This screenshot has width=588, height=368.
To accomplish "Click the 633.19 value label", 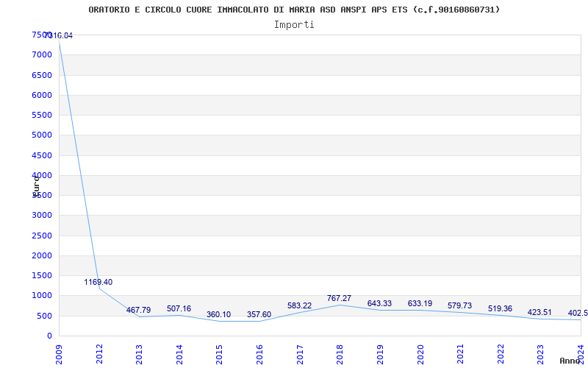I will [420, 303].
